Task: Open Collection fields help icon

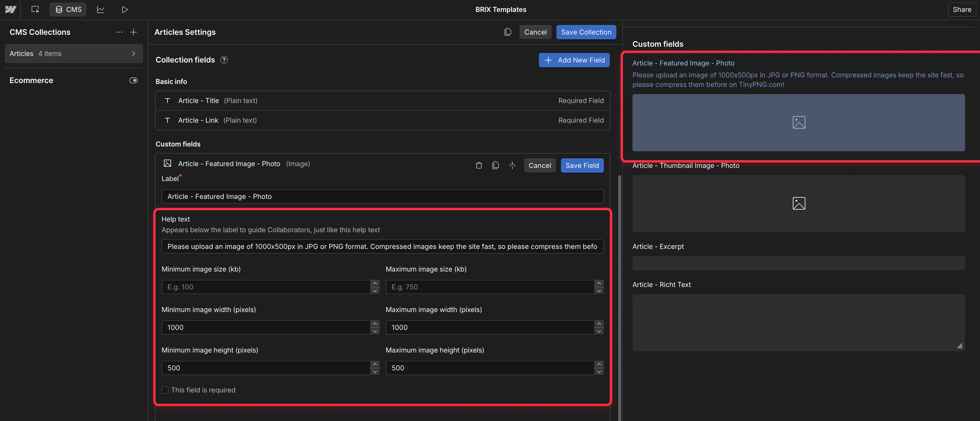Action: (x=224, y=60)
